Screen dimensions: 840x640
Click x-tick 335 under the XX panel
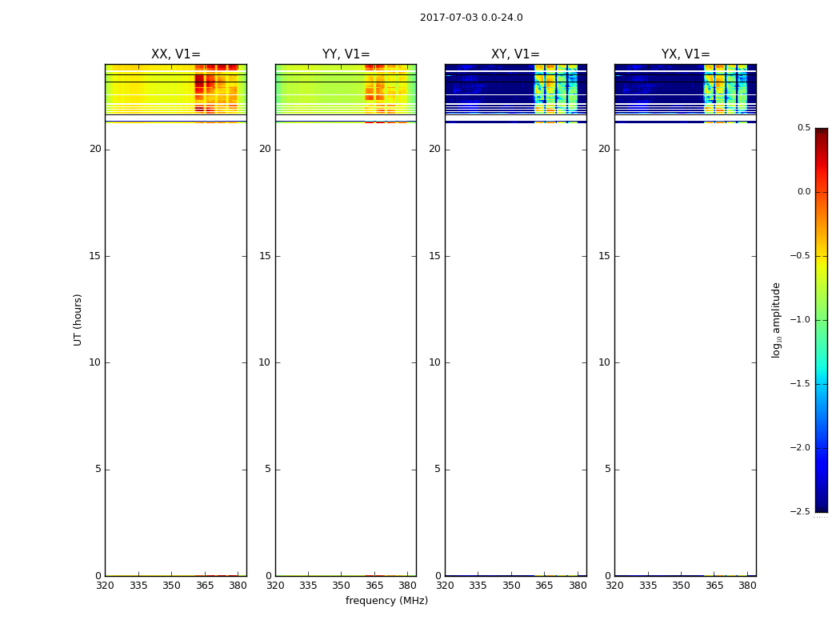click(x=138, y=586)
